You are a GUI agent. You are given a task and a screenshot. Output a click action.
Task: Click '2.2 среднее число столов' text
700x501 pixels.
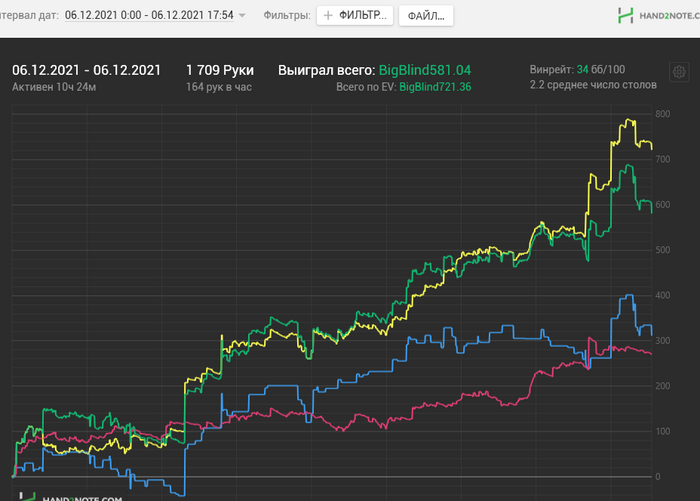pyautogui.click(x=593, y=85)
